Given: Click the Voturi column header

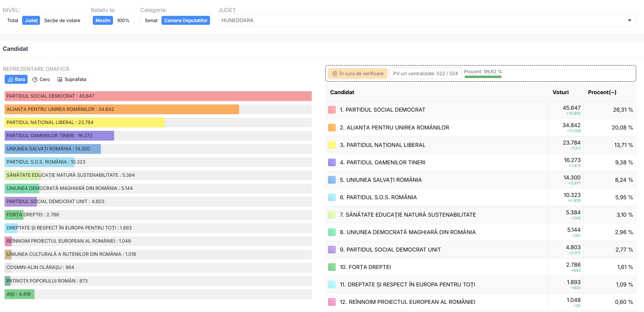Looking at the screenshot, I should (560, 92).
